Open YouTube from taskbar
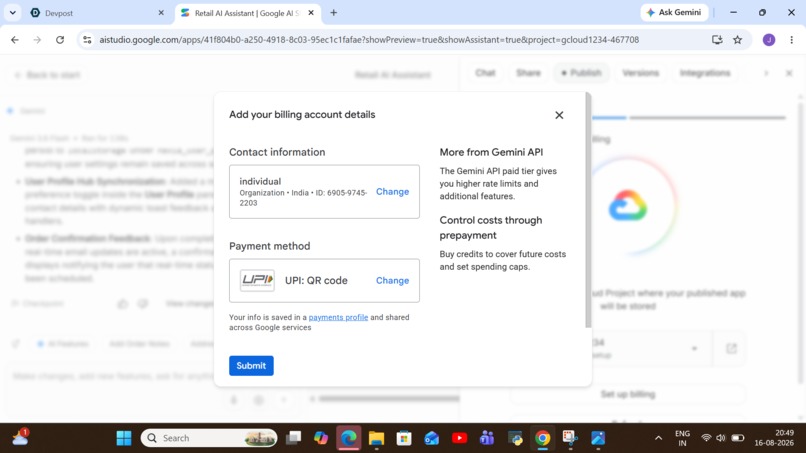Screen dimensions: 806x453 click(460, 438)
